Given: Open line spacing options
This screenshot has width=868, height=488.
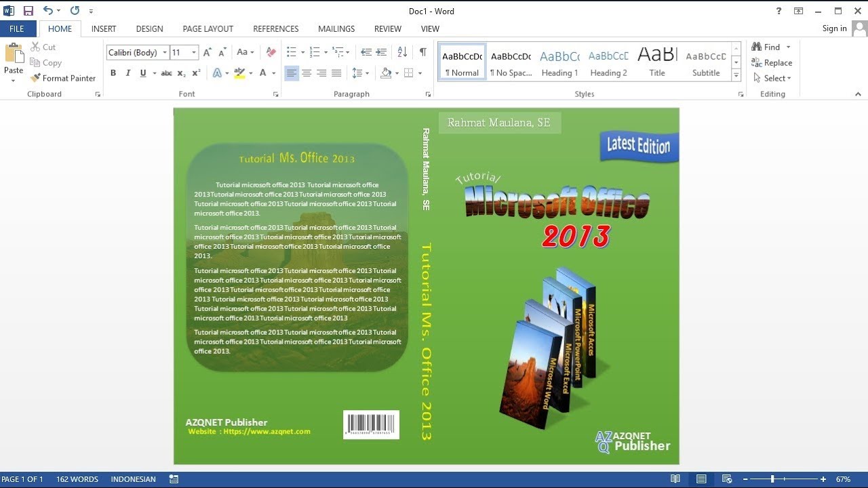Looking at the screenshot, I should click(x=360, y=73).
